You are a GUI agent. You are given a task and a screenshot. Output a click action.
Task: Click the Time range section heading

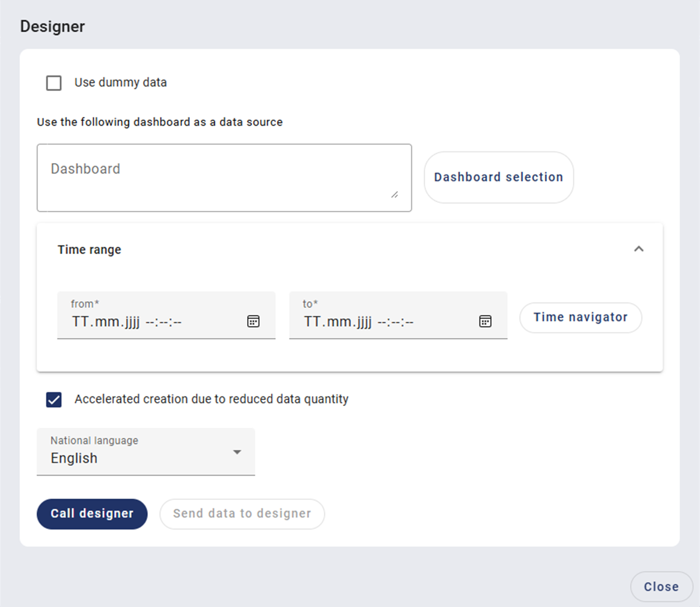(89, 250)
